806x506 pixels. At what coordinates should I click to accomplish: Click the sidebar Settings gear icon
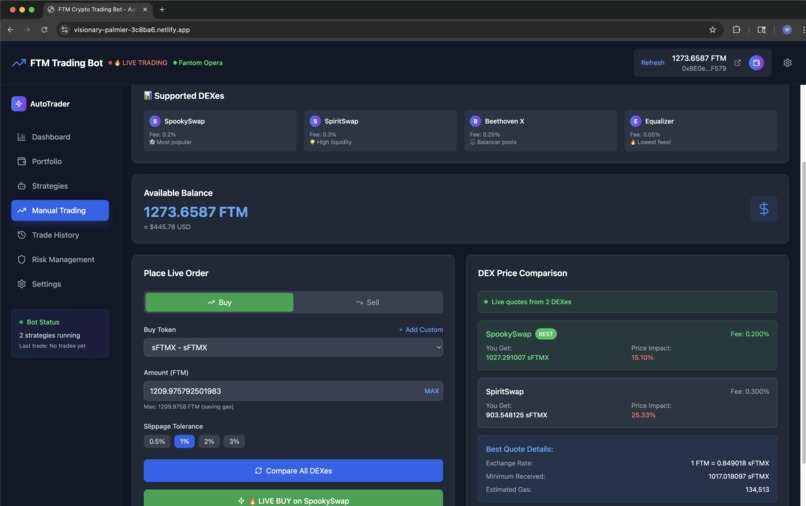(22, 284)
